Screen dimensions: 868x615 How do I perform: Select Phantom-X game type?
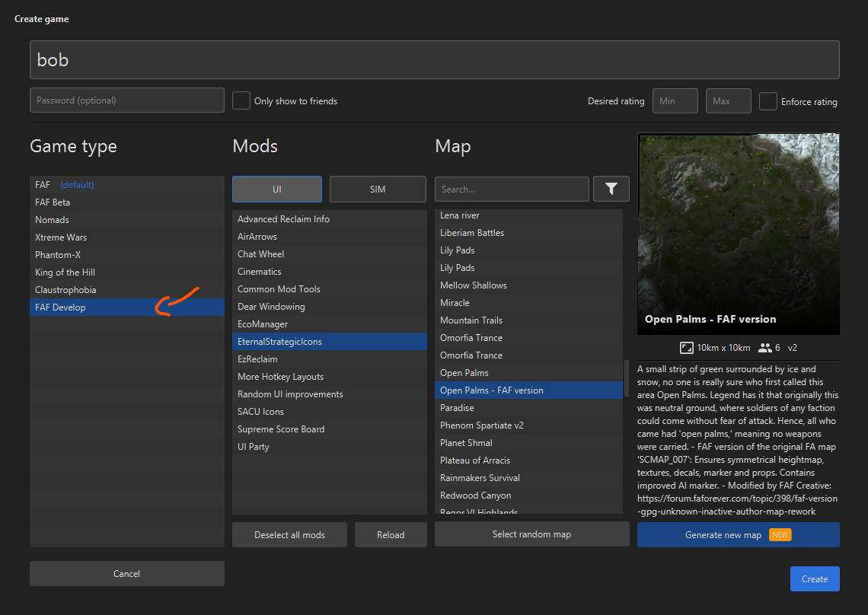(126, 255)
